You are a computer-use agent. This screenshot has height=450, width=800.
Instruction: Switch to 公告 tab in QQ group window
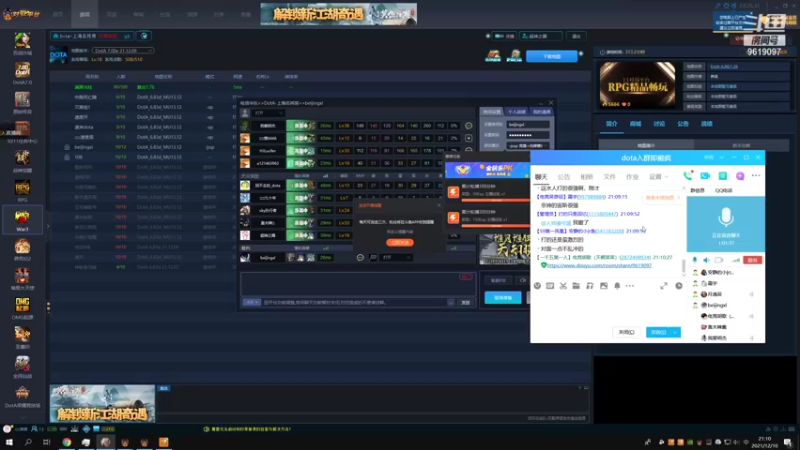[x=564, y=177]
